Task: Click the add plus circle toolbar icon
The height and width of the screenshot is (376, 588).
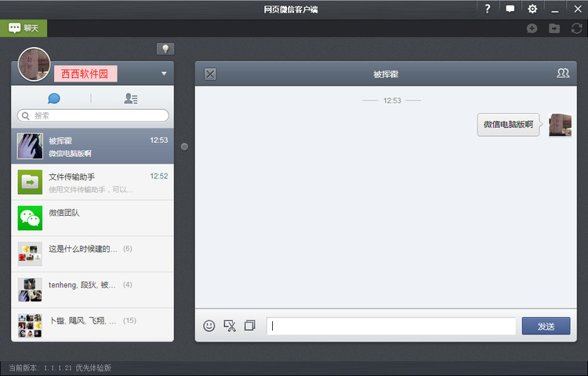Action: pos(532,28)
